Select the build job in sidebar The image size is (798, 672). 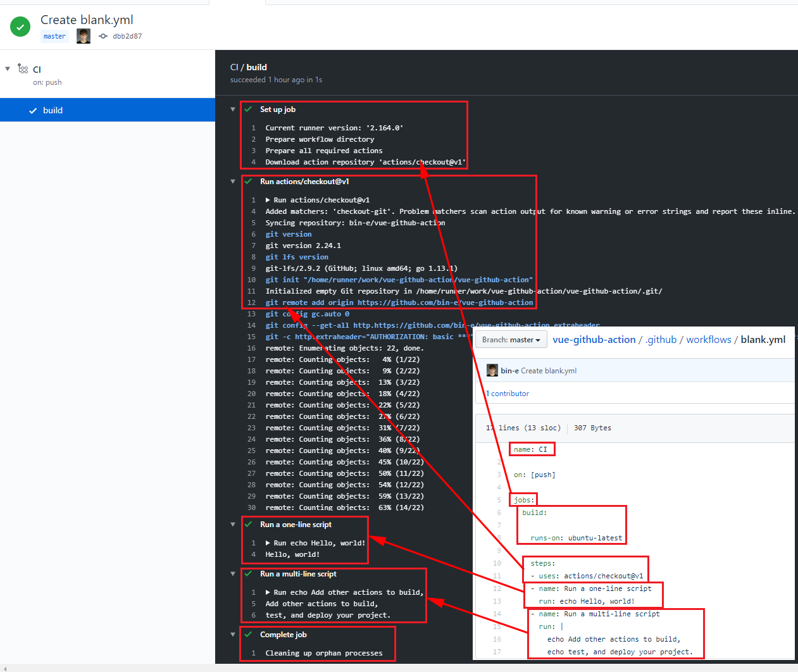[108, 110]
